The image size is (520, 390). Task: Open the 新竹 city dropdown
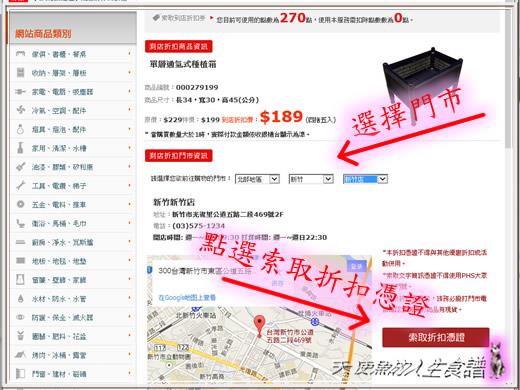coord(311,179)
